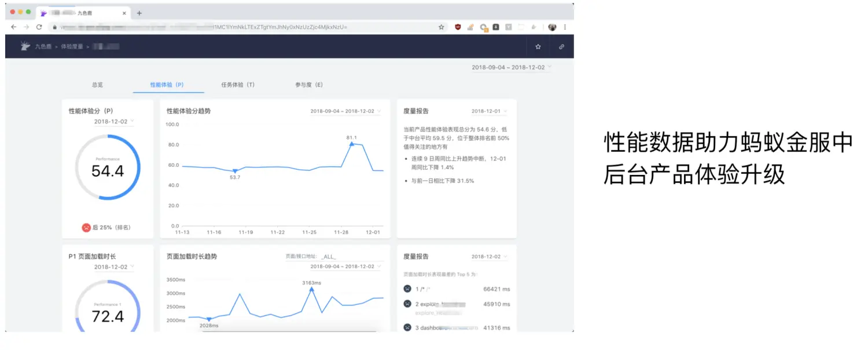
Task: Click the 后 25% (排名) label
Action: tap(112, 228)
